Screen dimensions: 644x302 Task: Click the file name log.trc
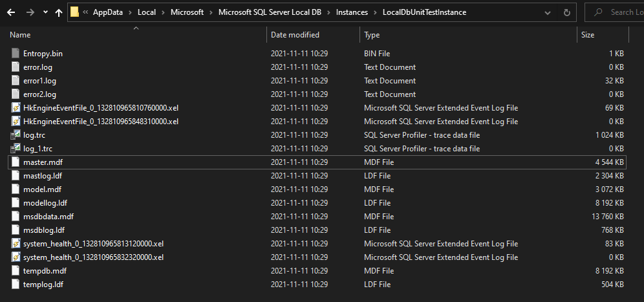coord(34,135)
